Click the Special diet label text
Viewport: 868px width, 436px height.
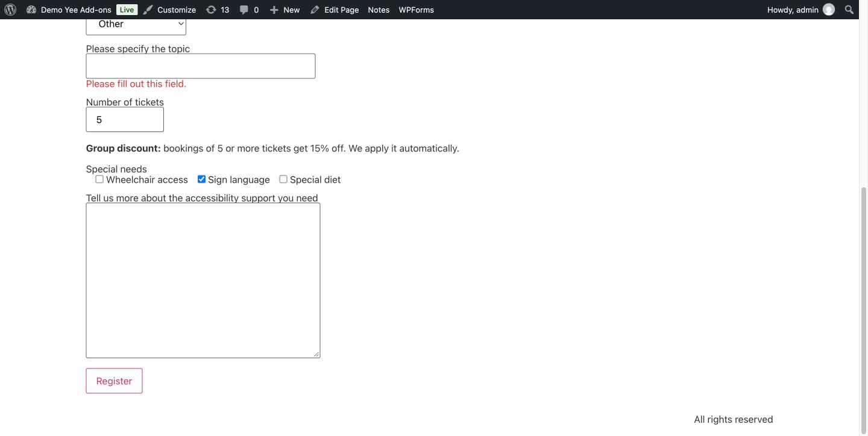click(315, 180)
